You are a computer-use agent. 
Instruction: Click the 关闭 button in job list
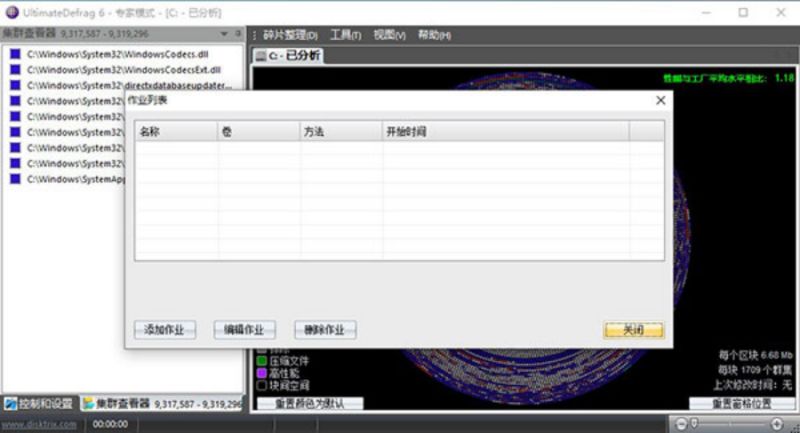[x=634, y=330]
